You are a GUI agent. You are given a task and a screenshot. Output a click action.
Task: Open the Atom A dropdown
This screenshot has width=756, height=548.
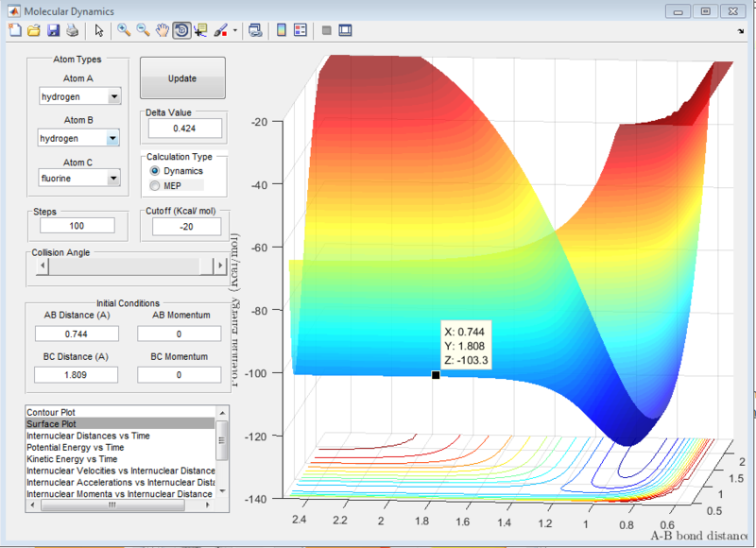click(80, 96)
